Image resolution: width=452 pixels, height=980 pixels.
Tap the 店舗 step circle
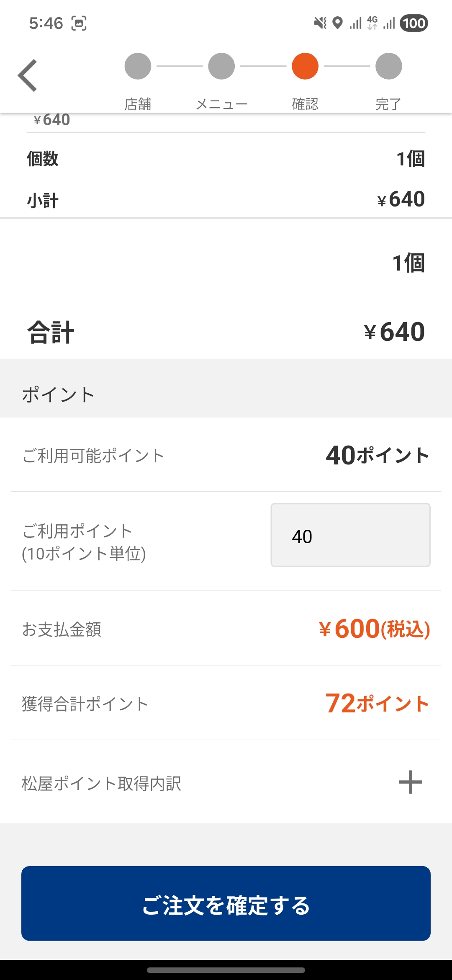point(138,66)
